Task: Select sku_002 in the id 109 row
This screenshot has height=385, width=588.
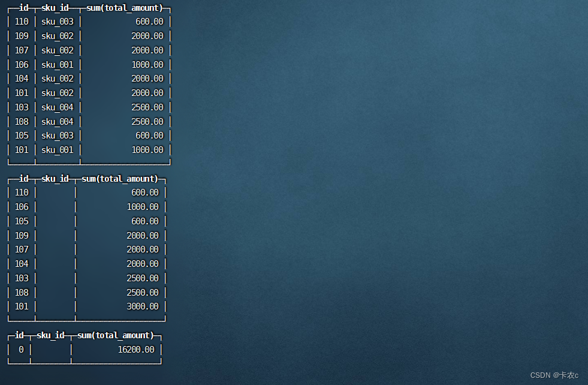Action: tap(58, 36)
